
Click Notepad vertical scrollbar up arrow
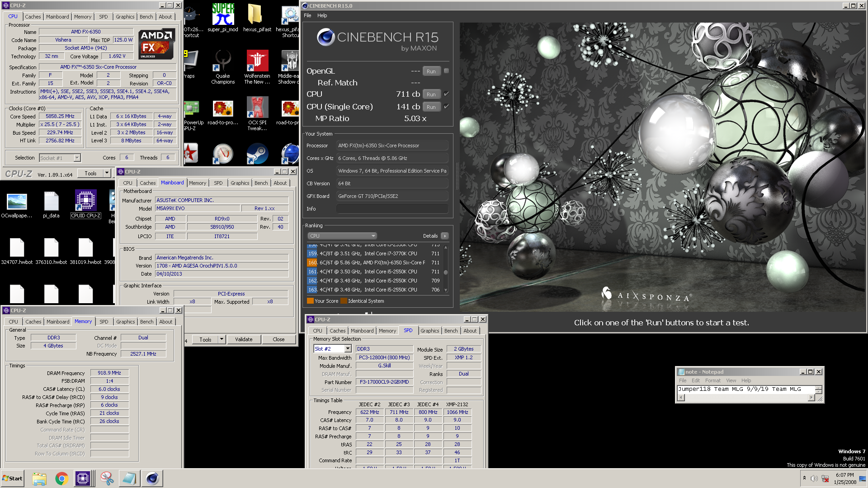click(818, 388)
